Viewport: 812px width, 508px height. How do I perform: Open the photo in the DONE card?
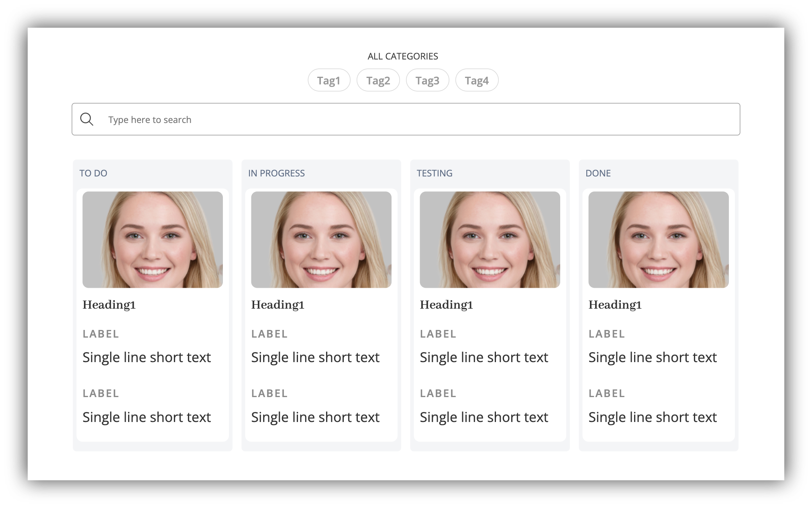[659, 240]
